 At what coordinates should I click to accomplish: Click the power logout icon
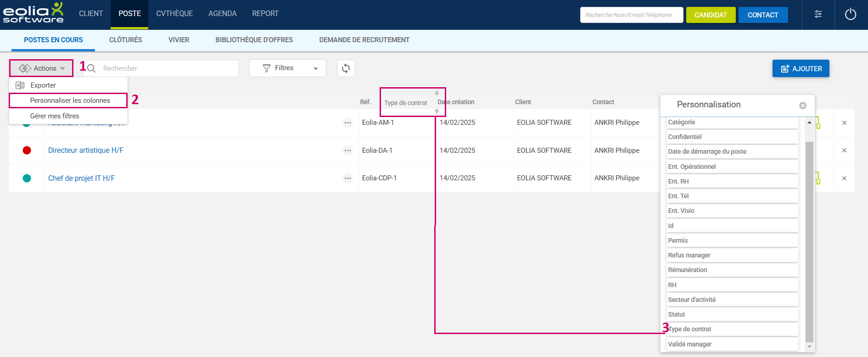click(850, 15)
